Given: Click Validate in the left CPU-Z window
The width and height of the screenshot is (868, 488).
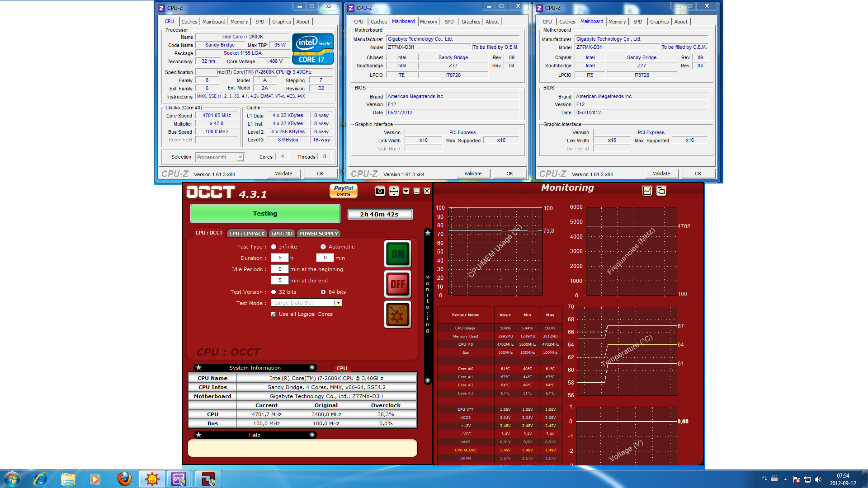Looking at the screenshot, I should tap(283, 174).
